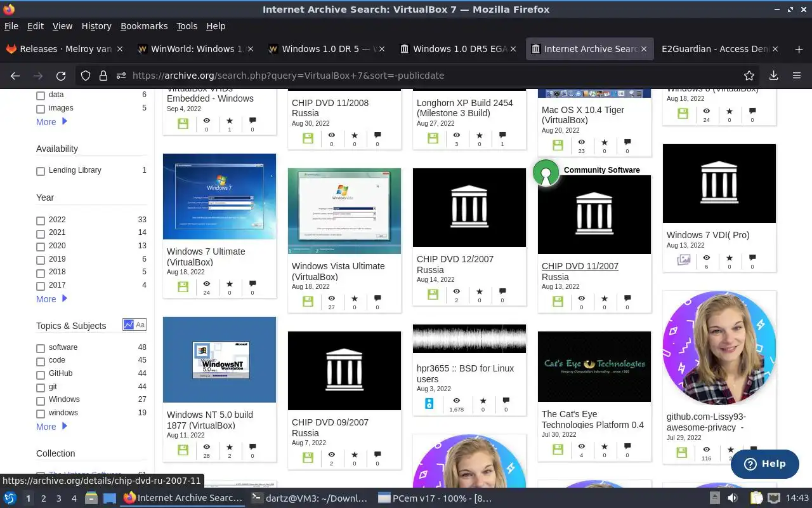Open the Windows 7 Ultimate (VirtualBox) title
The height and width of the screenshot is (508, 812).
(206, 257)
